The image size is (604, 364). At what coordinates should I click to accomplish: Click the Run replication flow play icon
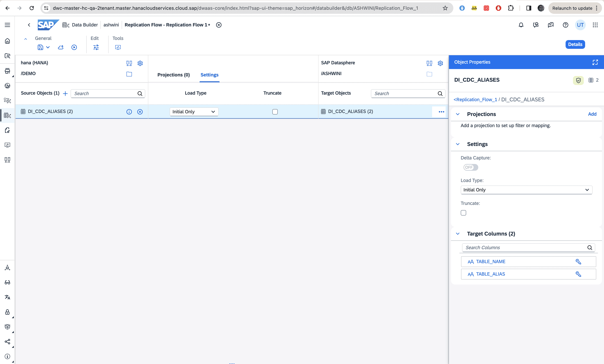click(x=74, y=47)
